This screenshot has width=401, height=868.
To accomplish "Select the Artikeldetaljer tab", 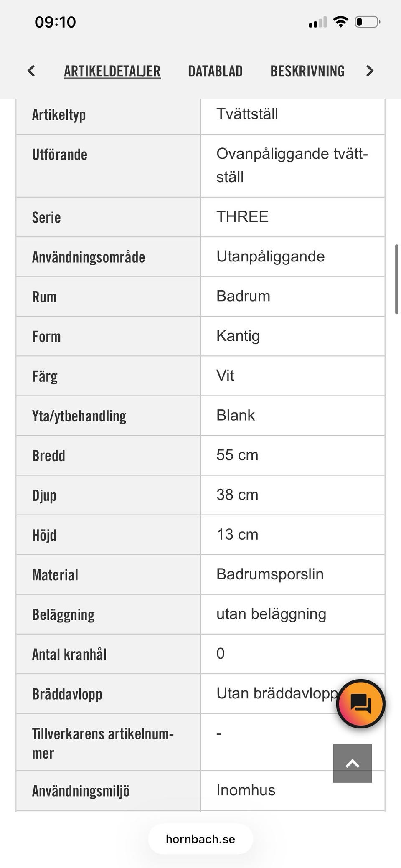I will (x=112, y=71).
